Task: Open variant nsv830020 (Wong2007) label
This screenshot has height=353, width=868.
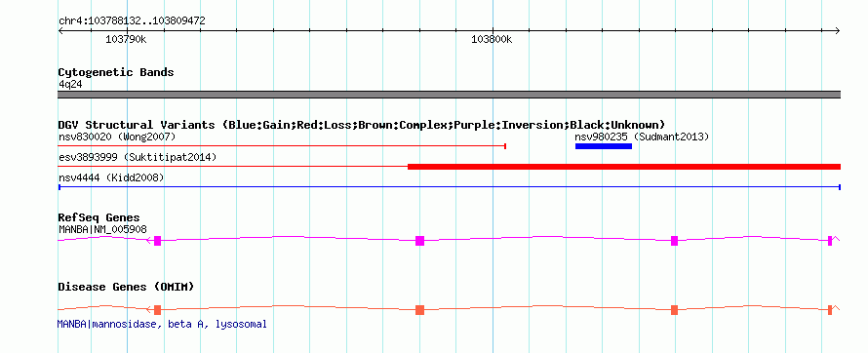Action: 117,137
